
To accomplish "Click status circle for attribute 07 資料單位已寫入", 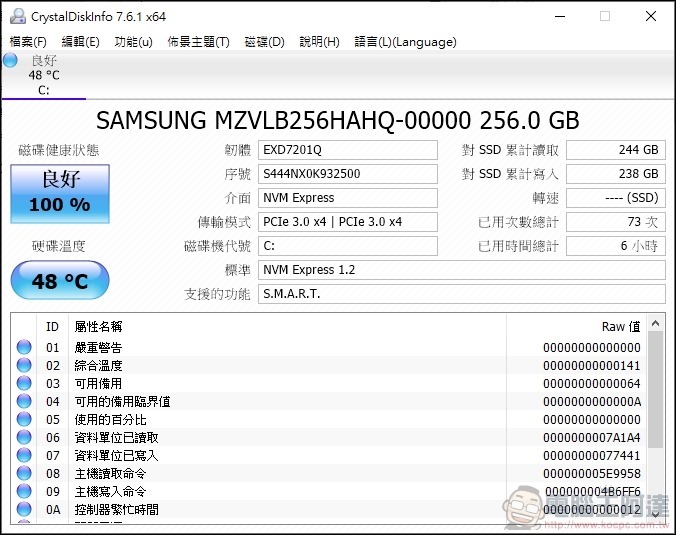I will coord(24,455).
